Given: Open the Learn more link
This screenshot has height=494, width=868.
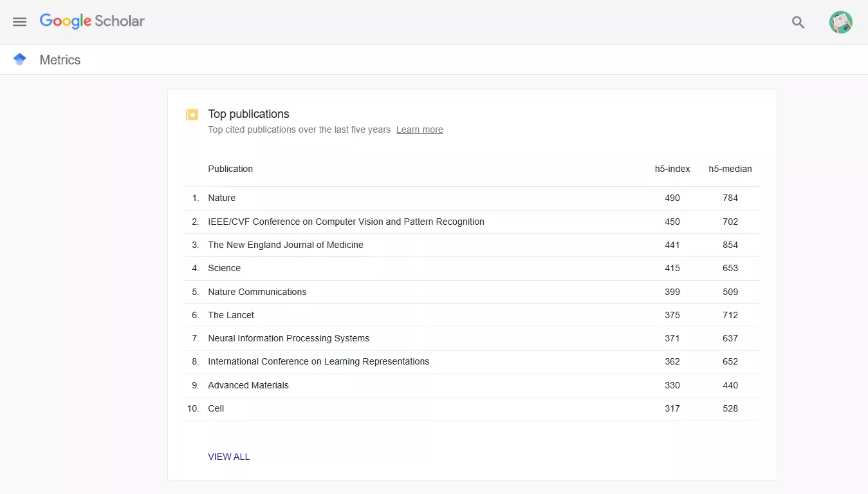Looking at the screenshot, I should pos(419,129).
